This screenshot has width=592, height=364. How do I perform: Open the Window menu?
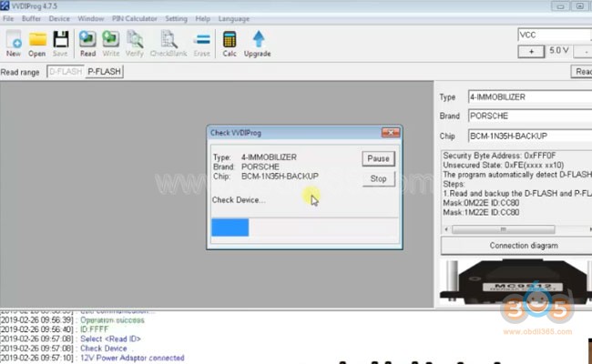click(x=90, y=18)
